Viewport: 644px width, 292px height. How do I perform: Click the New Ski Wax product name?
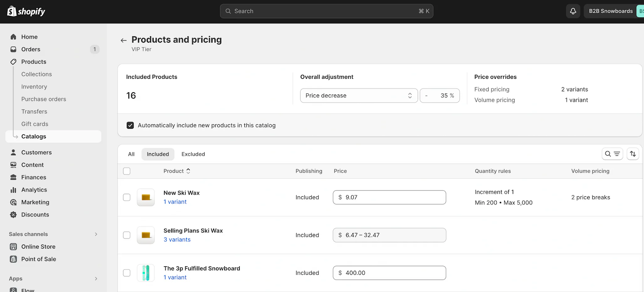[x=182, y=193]
